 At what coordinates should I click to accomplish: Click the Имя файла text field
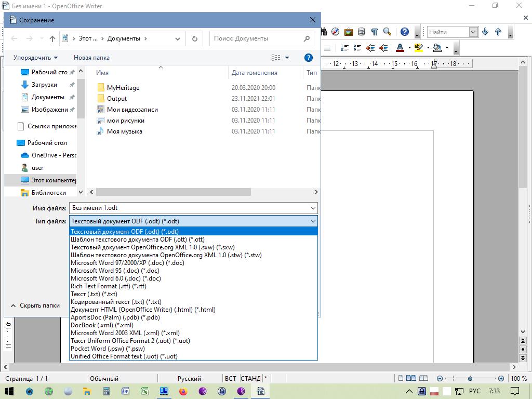pyautogui.click(x=189, y=208)
